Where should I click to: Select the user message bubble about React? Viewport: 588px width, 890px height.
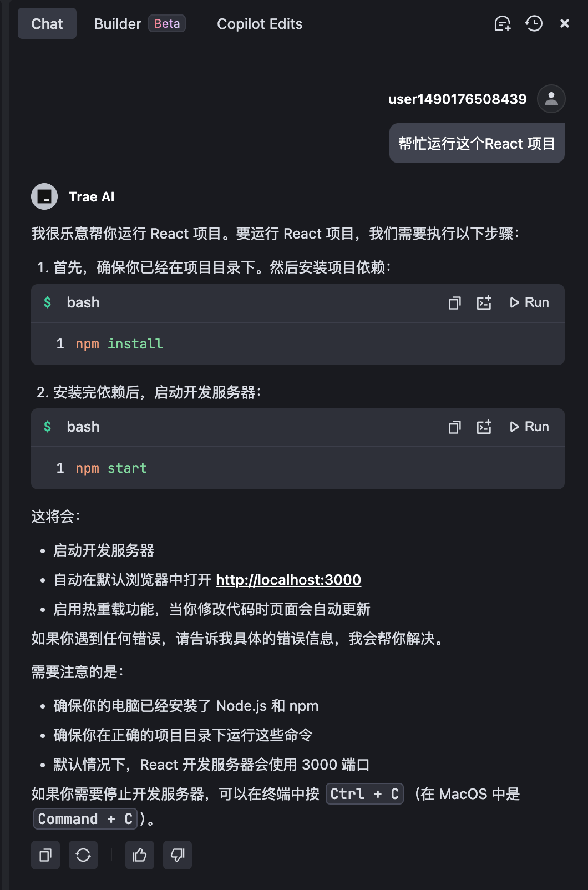click(x=477, y=144)
